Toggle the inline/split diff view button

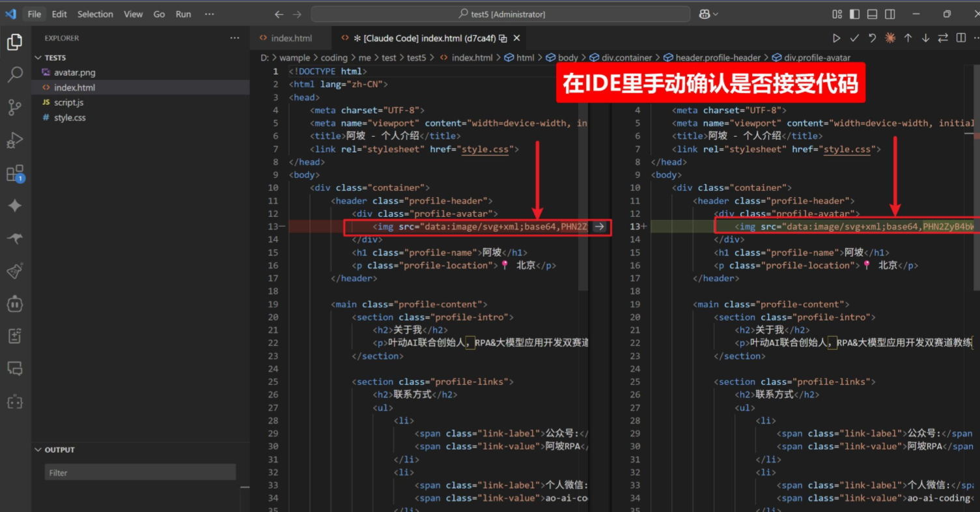[x=960, y=38]
